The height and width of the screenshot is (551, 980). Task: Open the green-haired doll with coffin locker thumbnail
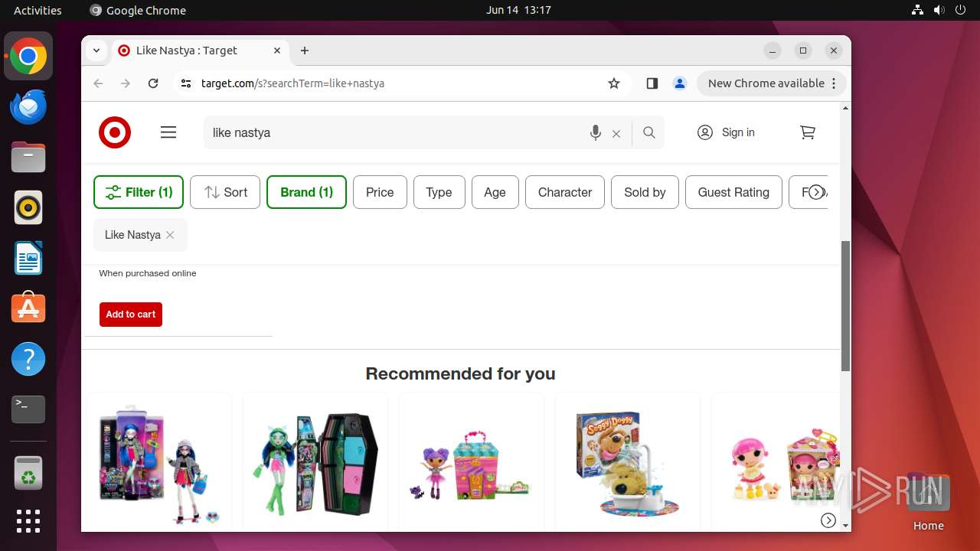[x=315, y=464]
